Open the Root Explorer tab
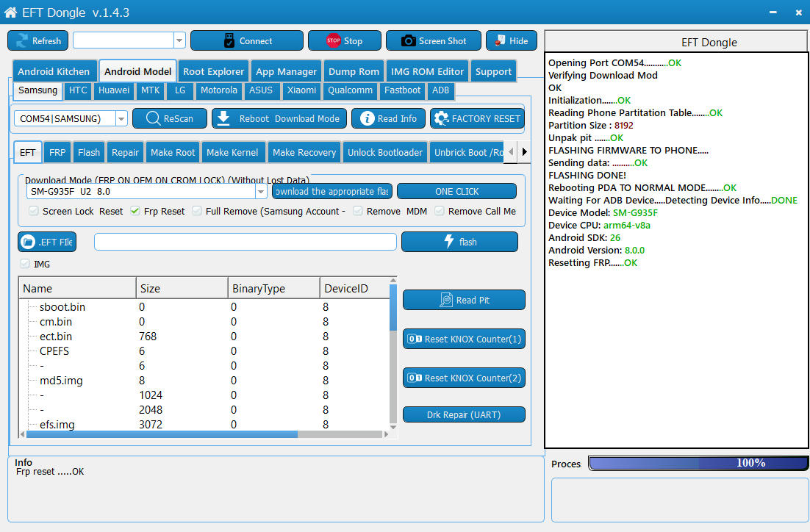This screenshot has width=810, height=532. (x=213, y=71)
